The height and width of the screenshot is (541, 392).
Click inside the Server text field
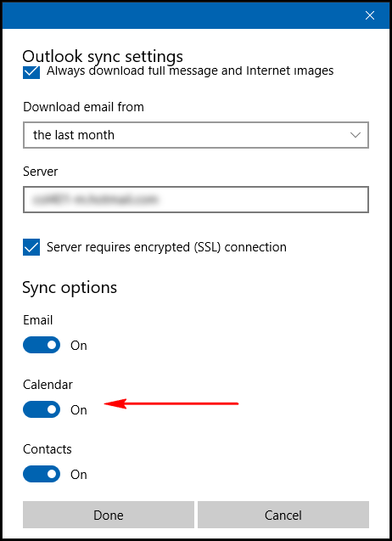pos(196,200)
